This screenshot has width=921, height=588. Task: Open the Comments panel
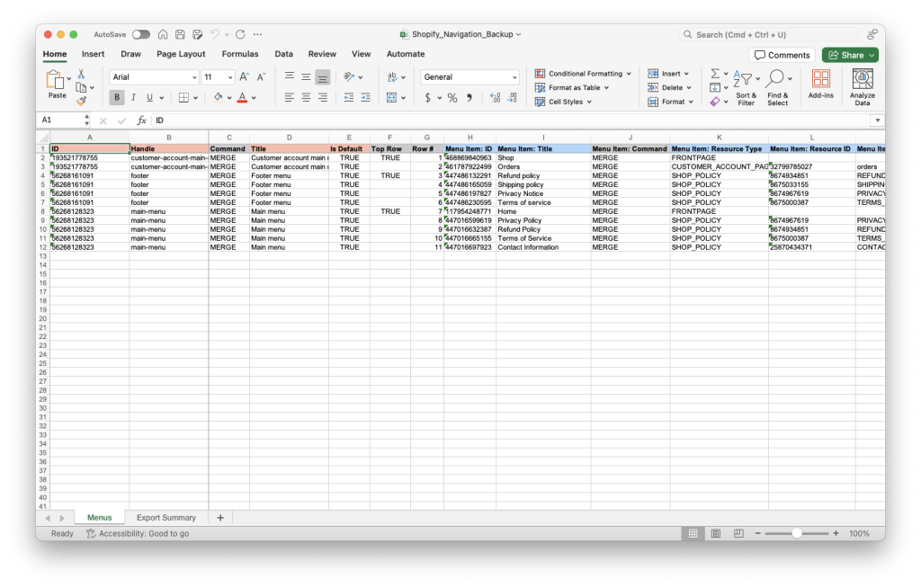[782, 54]
